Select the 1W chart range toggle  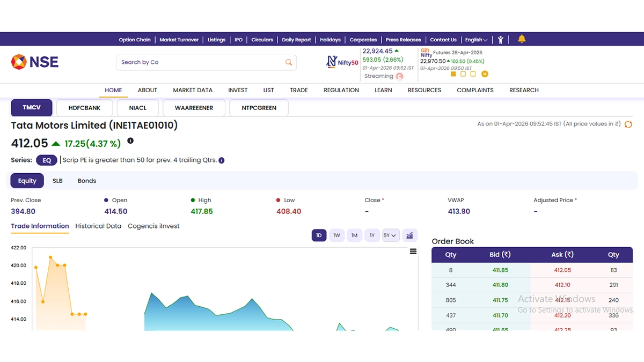pyautogui.click(x=336, y=235)
